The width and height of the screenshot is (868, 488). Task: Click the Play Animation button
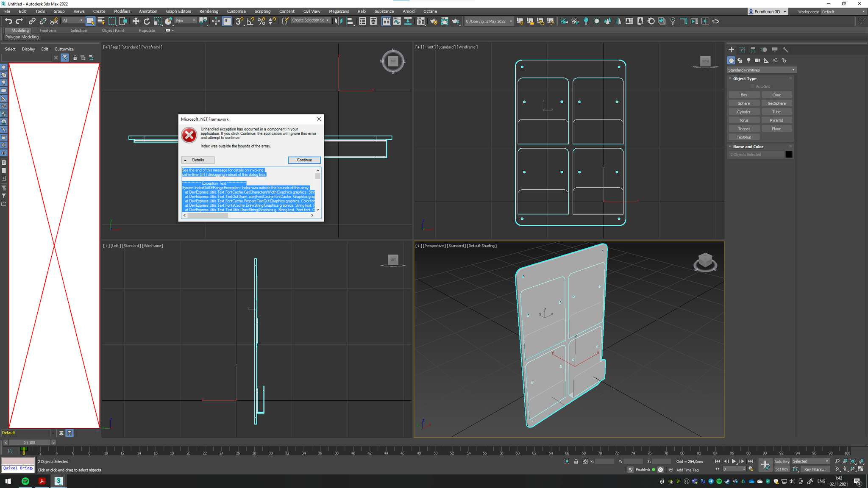click(734, 461)
